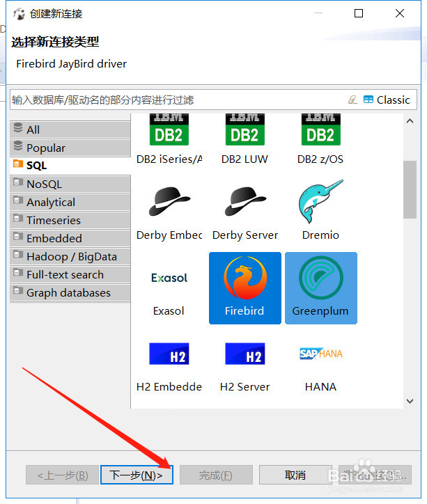Show the Hadoop / BigData category

point(70,256)
